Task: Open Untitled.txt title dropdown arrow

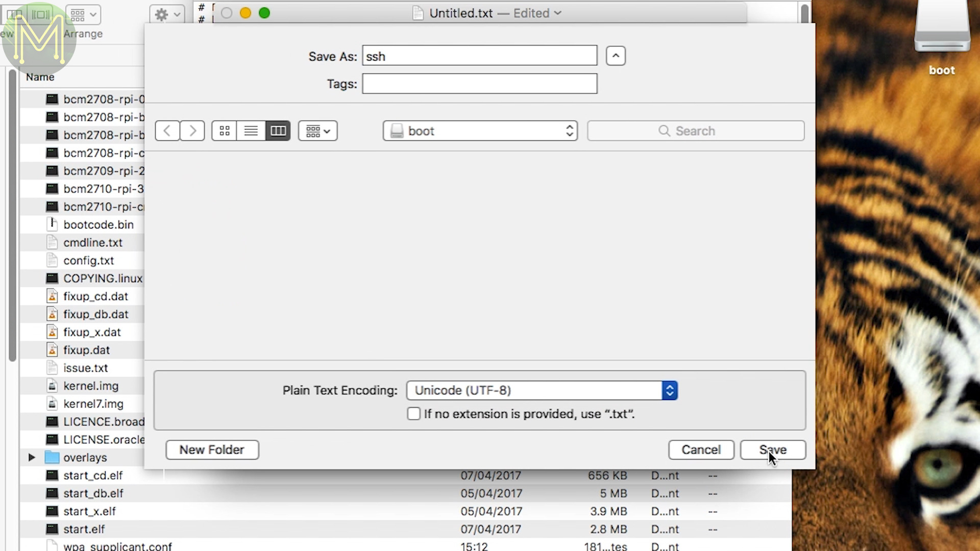Action: [558, 13]
